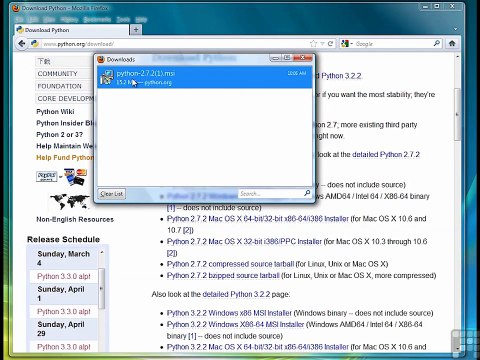Open the Google search engine icon menu
Image resolution: width=480 pixels, height=360 pixels.
point(346,44)
